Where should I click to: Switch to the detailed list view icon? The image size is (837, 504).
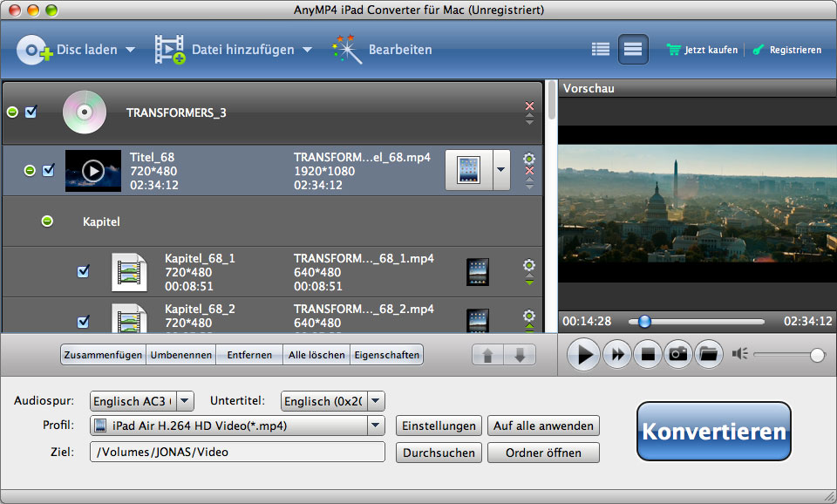pos(633,50)
